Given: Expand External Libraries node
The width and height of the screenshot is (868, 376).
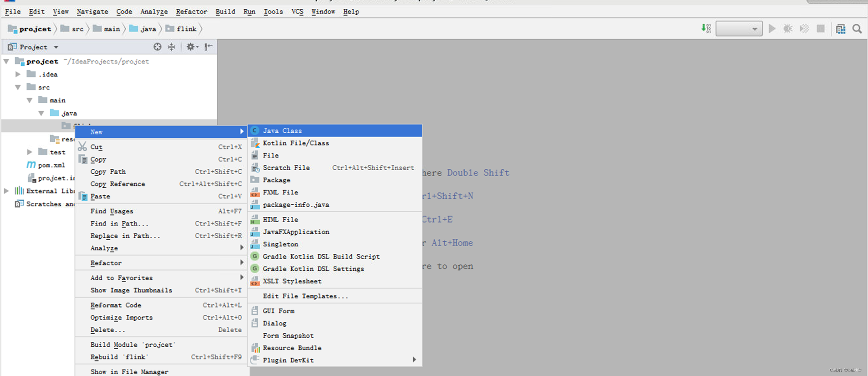Looking at the screenshot, I should [x=6, y=191].
